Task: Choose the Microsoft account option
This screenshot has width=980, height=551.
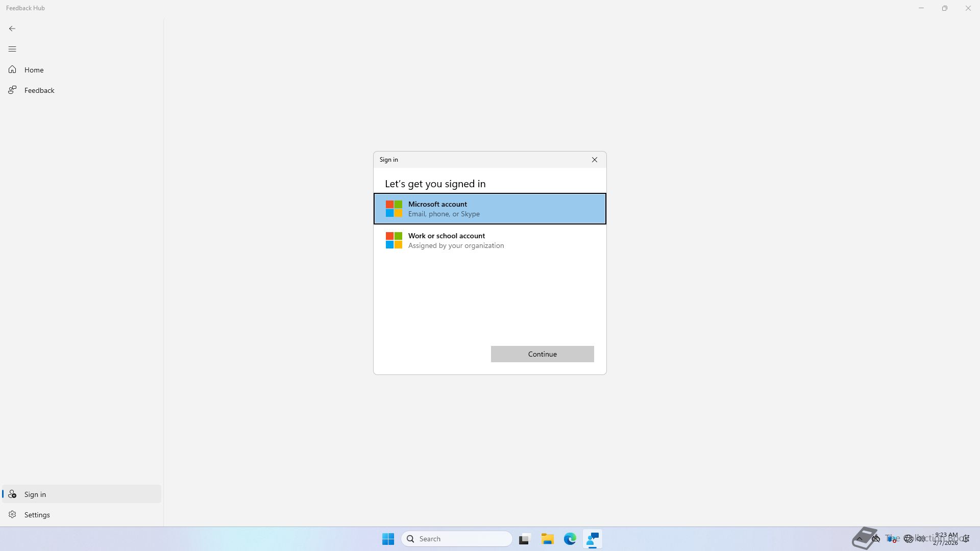Action: click(489, 209)
